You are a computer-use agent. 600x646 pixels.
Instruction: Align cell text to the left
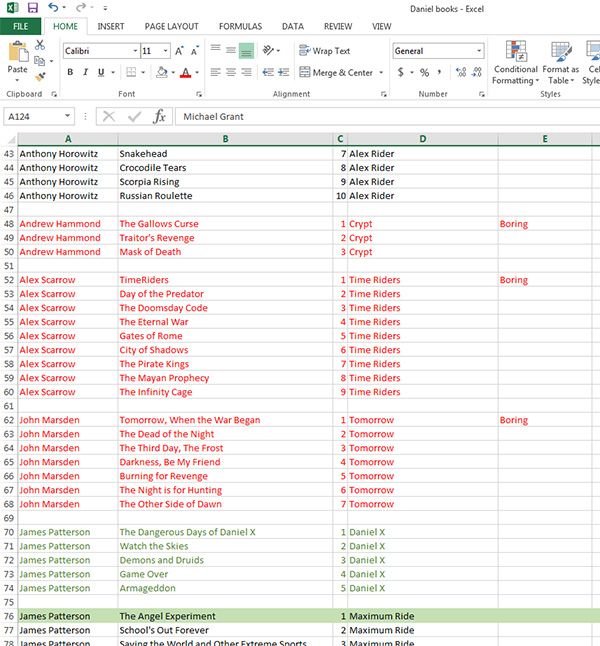pos(216,73)
